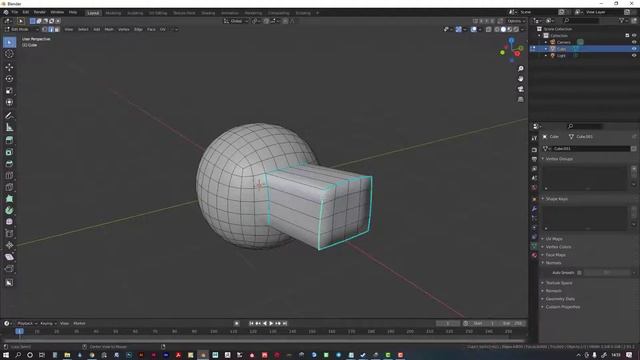Switch to the Modeling workspace tab
640x360 pixels.
[x=113, y=13]
